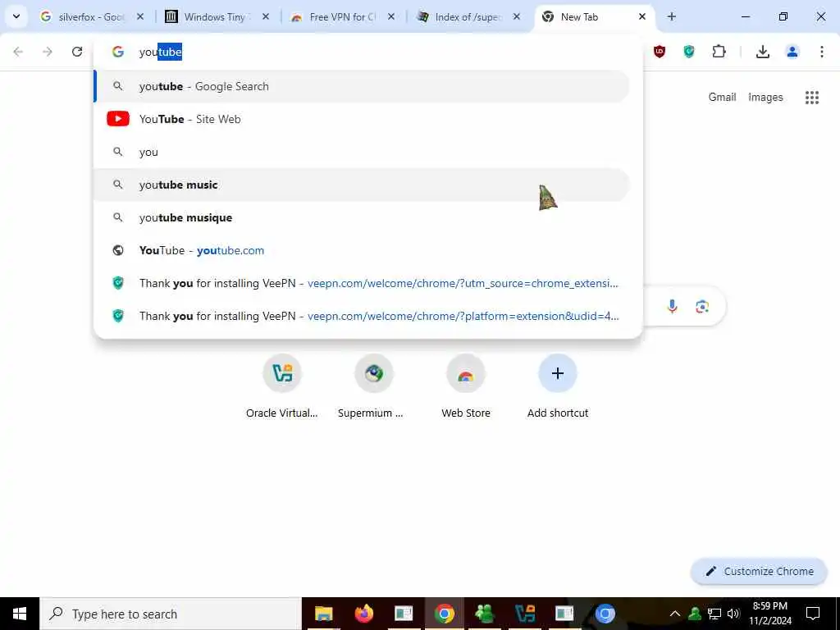Switch to the Index of /super tab
840x630 pixels.
(468, 17)
